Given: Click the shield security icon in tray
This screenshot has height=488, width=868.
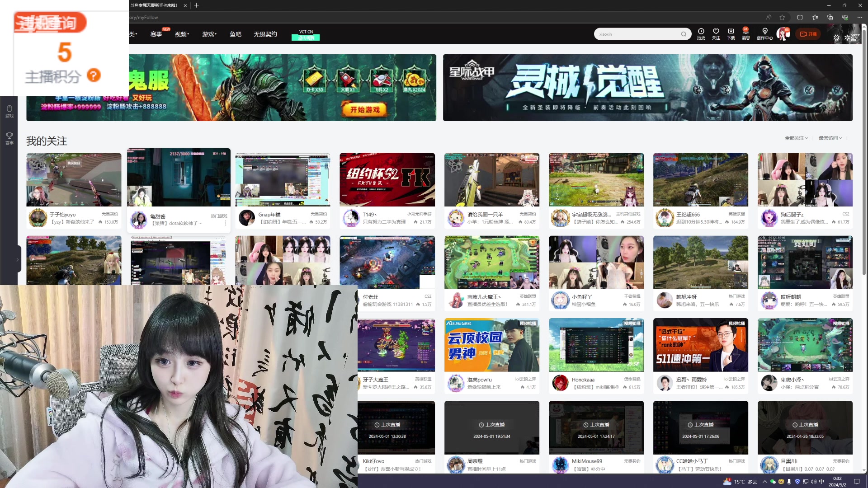Looking at the screenshot, I should (x=797, y=482).
